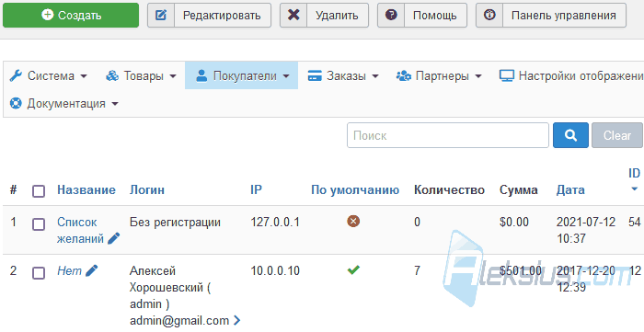Click the Сумма column header
The image size is (644, 332).
click(518, 190)
